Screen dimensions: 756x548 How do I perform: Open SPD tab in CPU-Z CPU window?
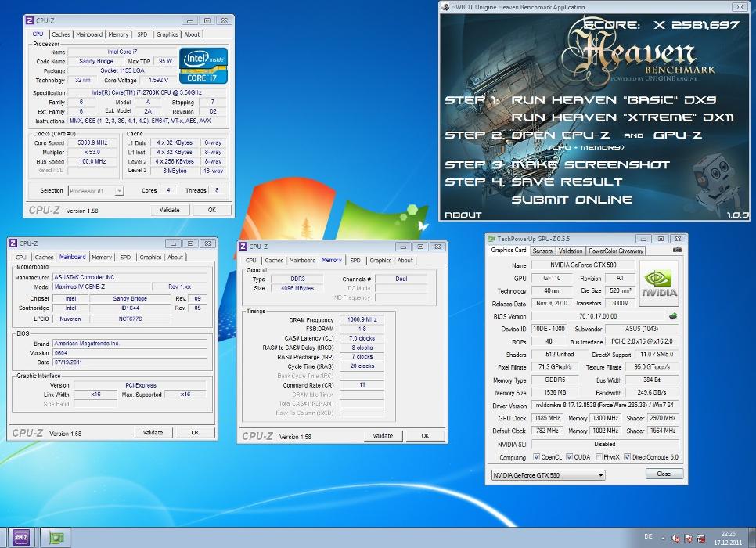142,34
